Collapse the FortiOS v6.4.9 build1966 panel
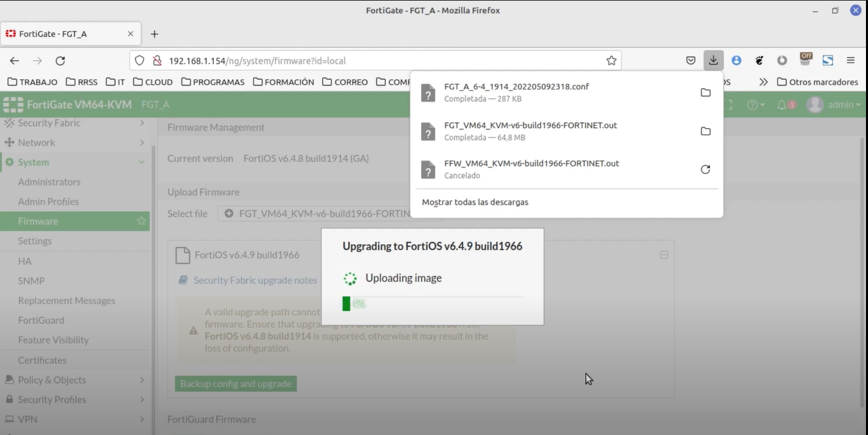Screen dimensions: 868x435 tap(664, 255)
